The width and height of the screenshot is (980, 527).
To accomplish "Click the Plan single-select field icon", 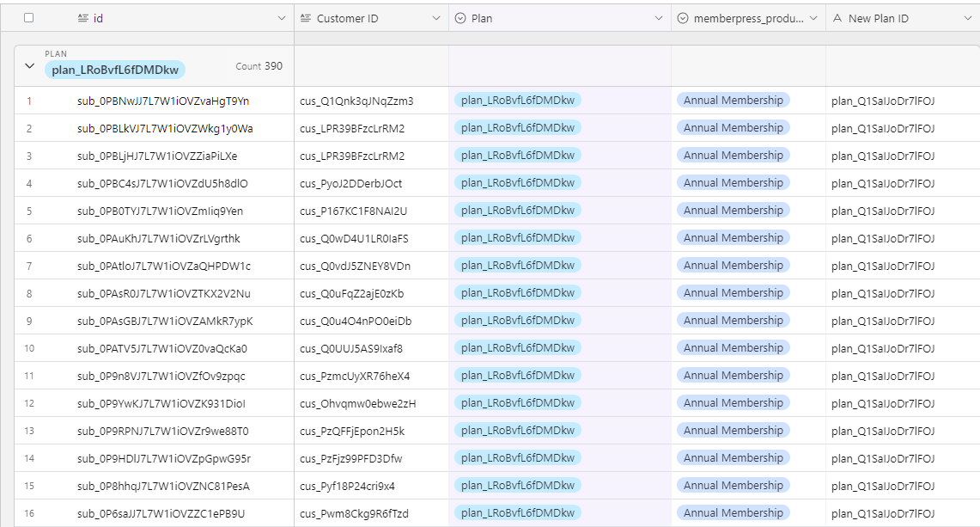I will click(x=460, y=18).
